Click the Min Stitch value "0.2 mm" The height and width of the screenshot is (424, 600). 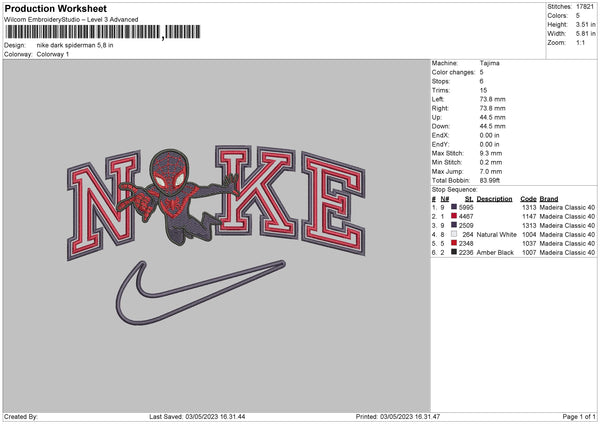pyautogui.click(x=491, y=162)
